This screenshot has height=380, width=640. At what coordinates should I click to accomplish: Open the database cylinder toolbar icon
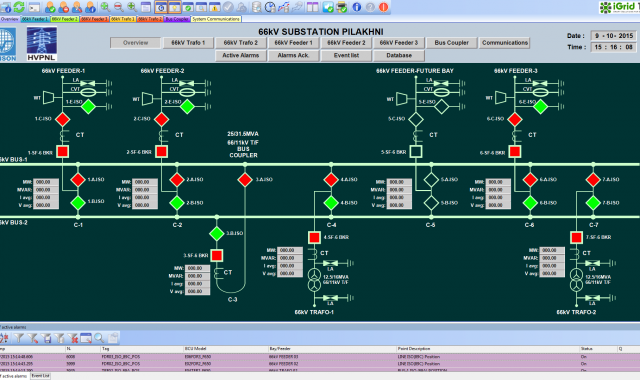point(256,7)
